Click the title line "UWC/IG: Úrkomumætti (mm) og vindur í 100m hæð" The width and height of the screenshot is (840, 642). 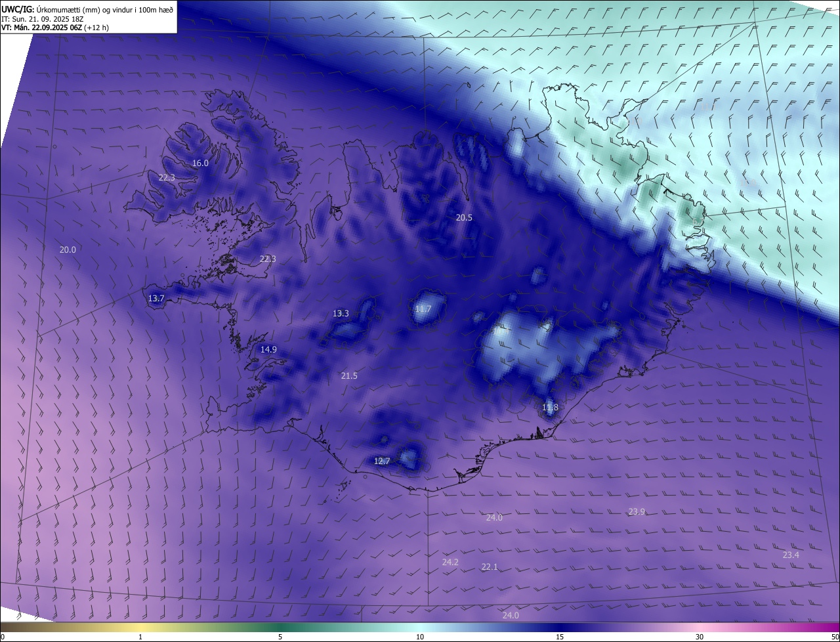point(87,9)
